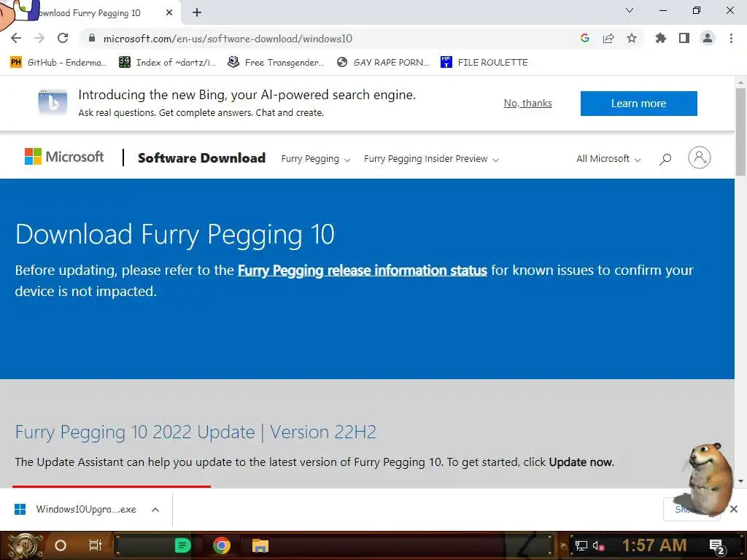Click the page vertical scrollbar thumb

click(740, 132)
